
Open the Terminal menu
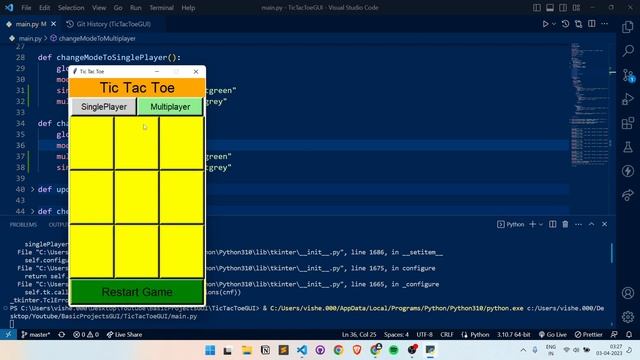coord(161,7)
